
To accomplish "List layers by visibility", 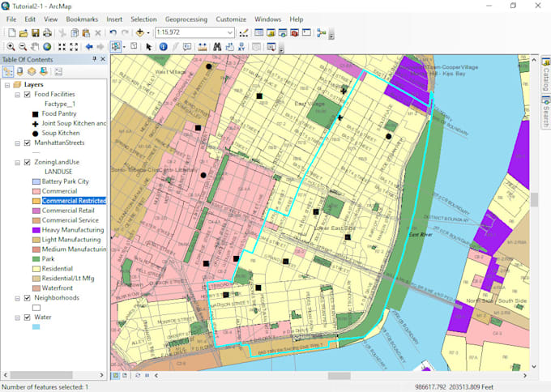I will (32, 71).
